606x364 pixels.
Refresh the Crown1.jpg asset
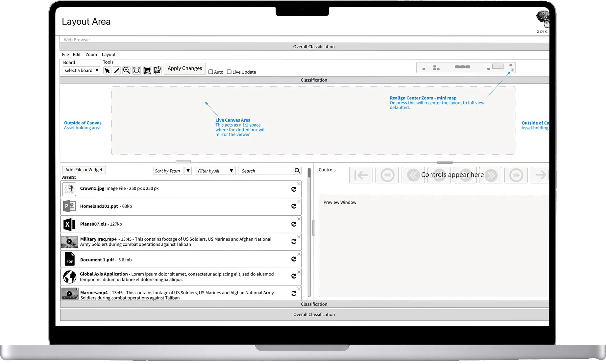click(294, 189)
